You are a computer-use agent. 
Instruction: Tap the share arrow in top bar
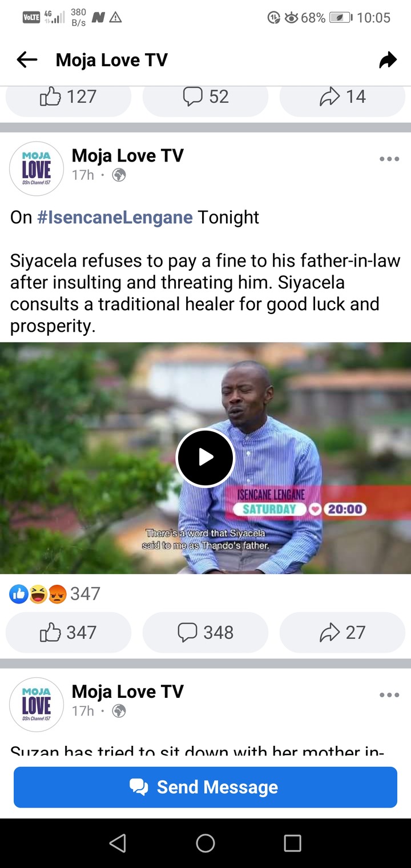[388, 59]
